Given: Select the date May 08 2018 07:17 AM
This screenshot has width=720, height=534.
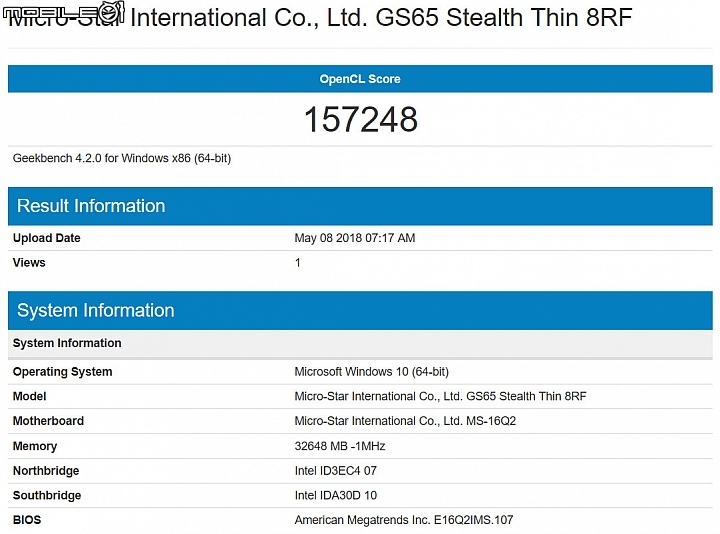Looking at the screenshot, I should tap(354, 238).
